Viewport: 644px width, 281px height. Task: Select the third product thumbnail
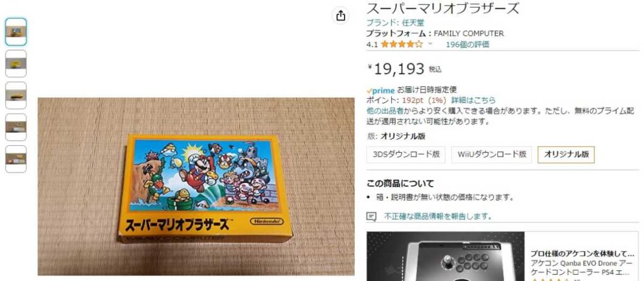click(16, 96)
